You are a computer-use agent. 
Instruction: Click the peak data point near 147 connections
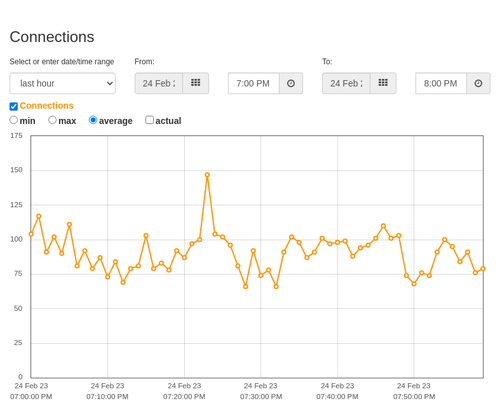207,175
